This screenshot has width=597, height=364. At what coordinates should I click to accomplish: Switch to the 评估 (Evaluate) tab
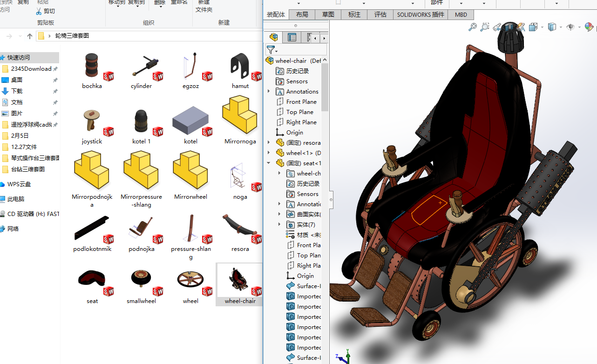[380, 14]
